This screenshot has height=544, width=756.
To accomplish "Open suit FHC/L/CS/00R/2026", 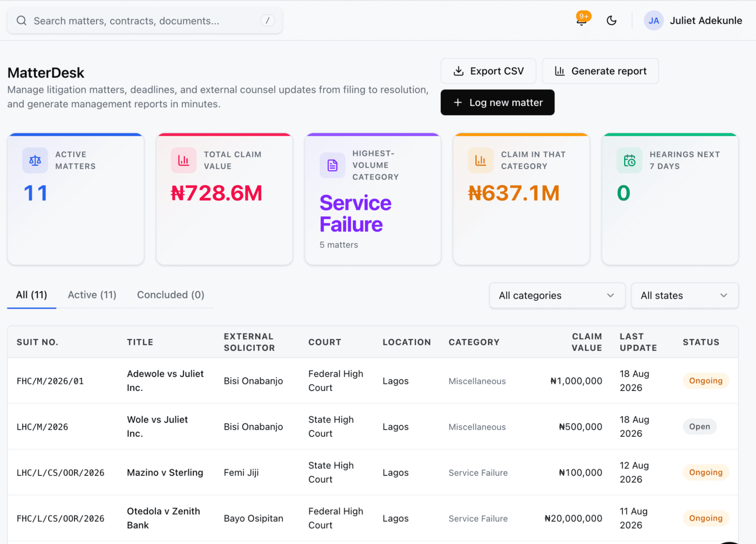I will point(60,518).
